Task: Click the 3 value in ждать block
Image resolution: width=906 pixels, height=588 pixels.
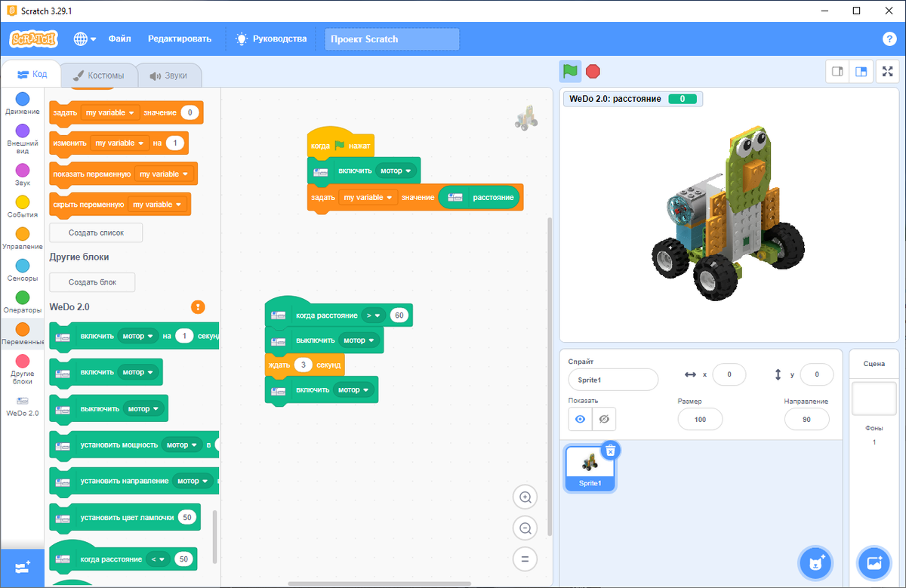Action: click(x=303, y=365)
